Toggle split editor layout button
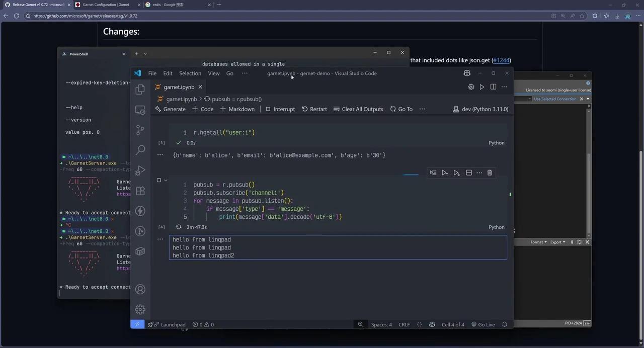Viewport: 644px width, 348px height. point(493,87)
